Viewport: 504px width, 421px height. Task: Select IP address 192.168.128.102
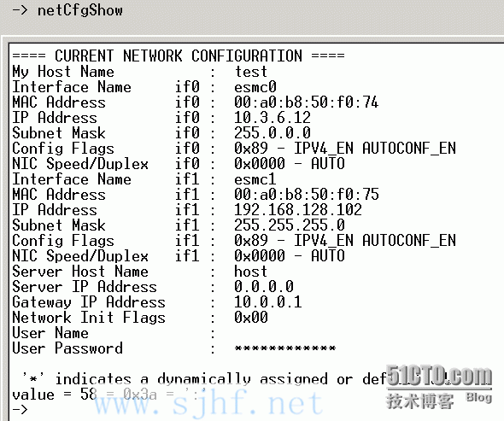pyautogui.click(x=298, y=209)
